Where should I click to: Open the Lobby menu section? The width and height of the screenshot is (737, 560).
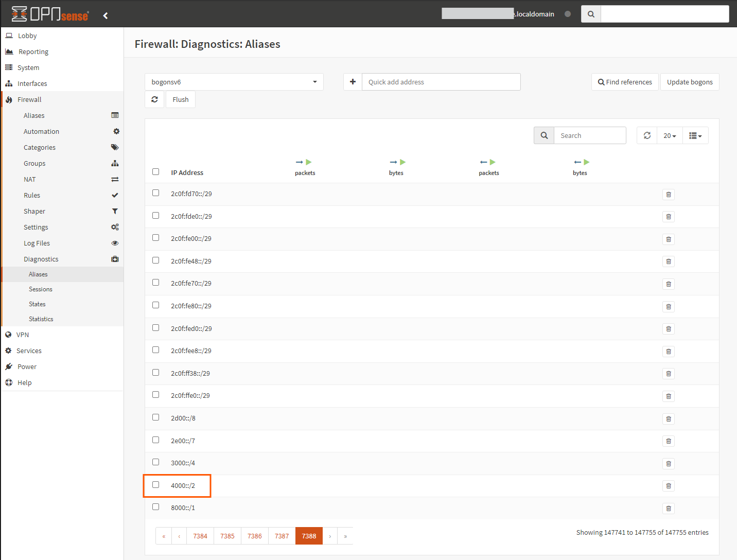coord(62,36)
